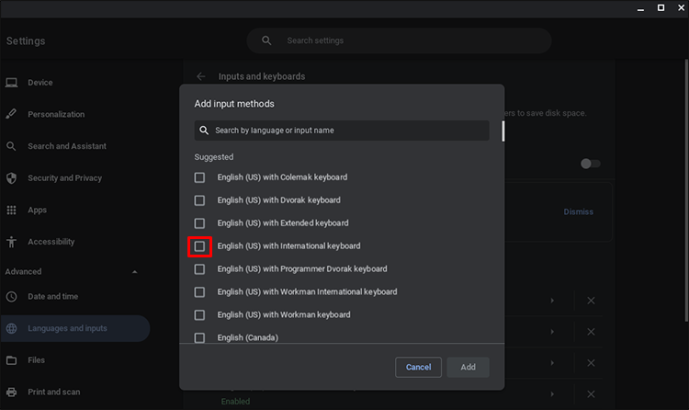Viewport: 689px width, 410px height.
Task: Click the brush icon beside Personalization
Action: click(x=11, y=114)
